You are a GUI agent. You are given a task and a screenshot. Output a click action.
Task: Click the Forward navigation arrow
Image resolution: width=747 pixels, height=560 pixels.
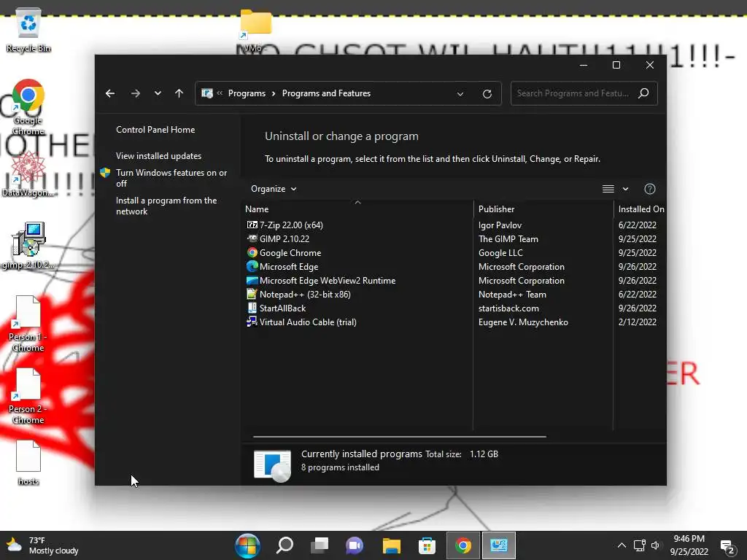pos(135,93)
